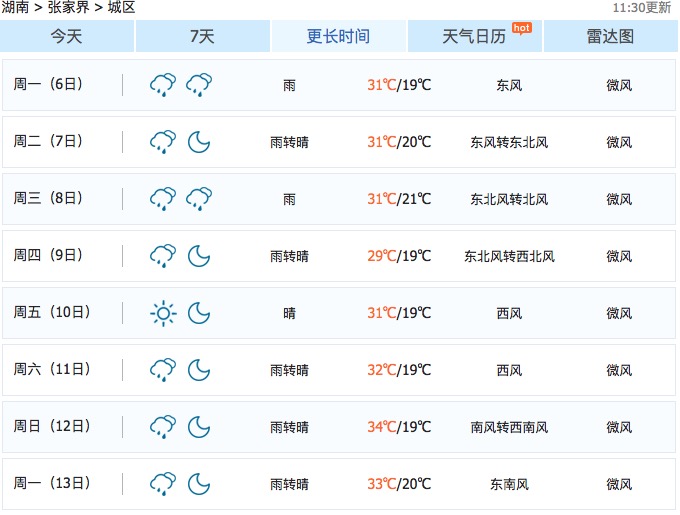The image size is (680, 515).
Task: Select the 周五（10日） date label
Action: click(52, 313)
